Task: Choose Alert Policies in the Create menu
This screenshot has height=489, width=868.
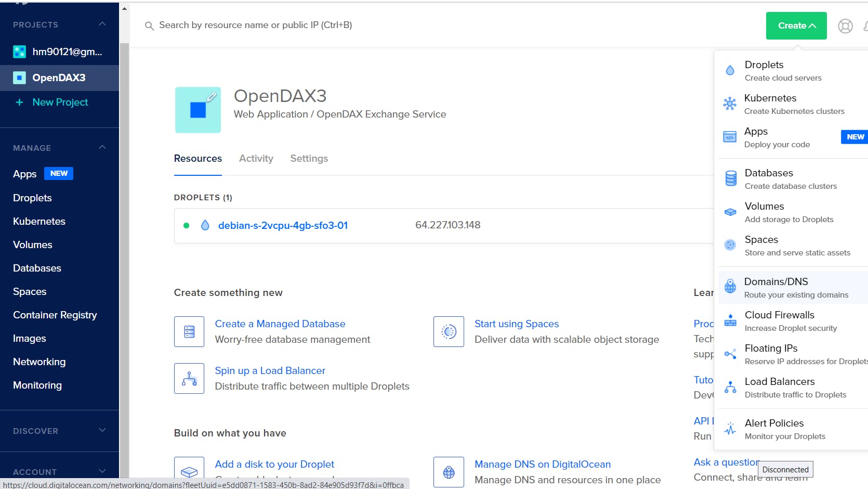Action: (x=793, y=429)
